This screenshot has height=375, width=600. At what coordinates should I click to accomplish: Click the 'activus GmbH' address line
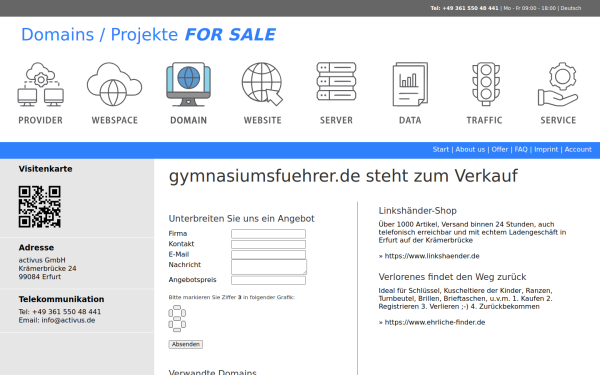click(42, 260)
